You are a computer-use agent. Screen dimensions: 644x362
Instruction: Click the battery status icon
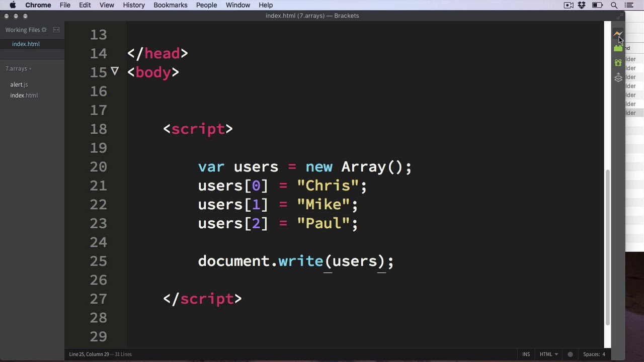[598, 5]
